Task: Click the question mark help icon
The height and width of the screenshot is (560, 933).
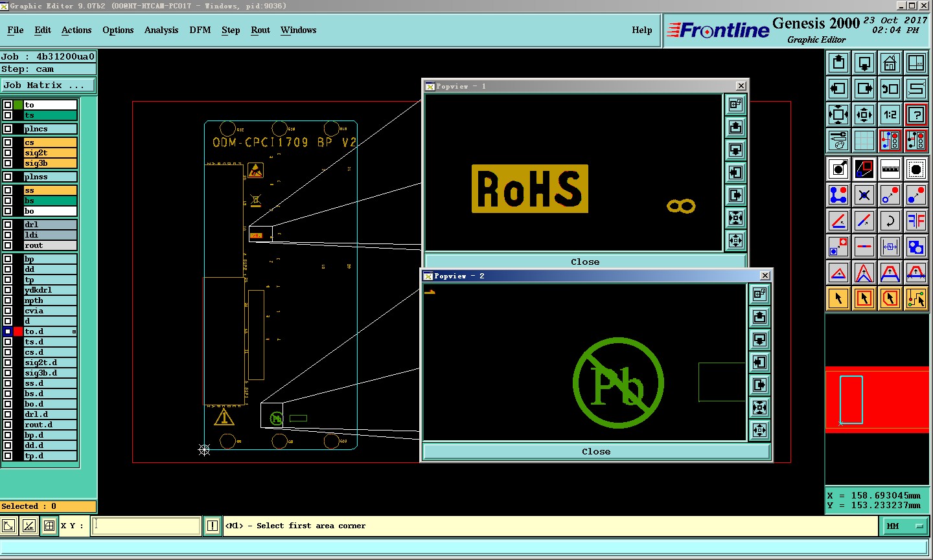Action: pyautogui.click(x=916, y=115)
